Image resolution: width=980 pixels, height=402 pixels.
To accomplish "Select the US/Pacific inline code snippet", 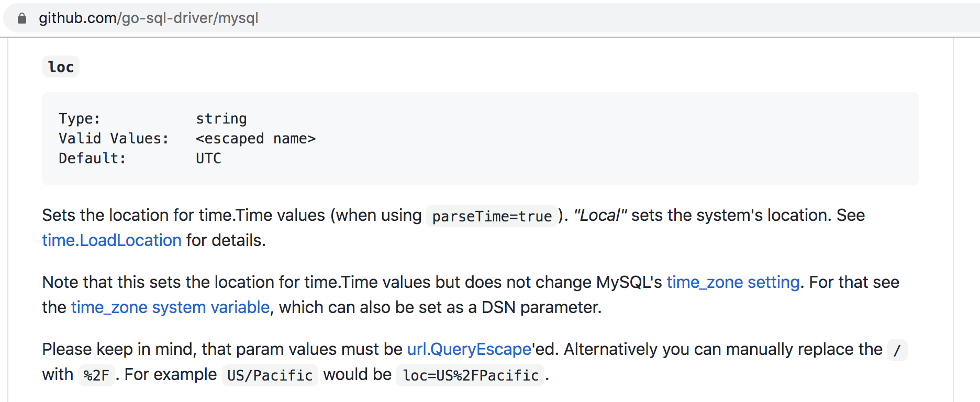I will (270, 375).
